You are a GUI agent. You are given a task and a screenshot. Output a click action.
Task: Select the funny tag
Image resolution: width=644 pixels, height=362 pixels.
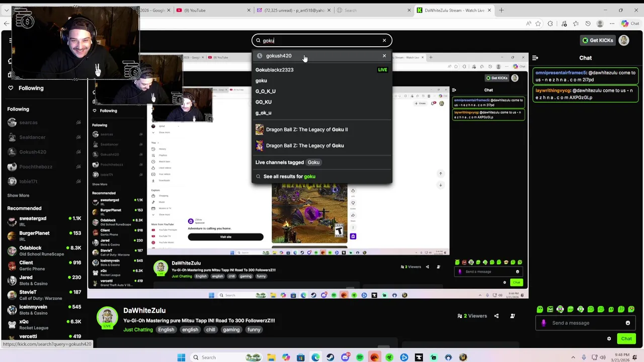(254, 330)
